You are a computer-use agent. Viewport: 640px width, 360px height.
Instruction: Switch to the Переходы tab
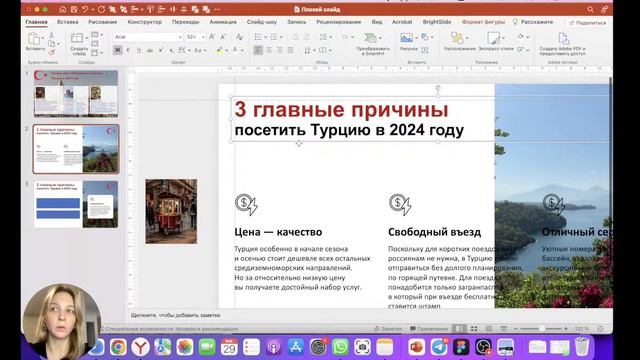coord(185,22)
